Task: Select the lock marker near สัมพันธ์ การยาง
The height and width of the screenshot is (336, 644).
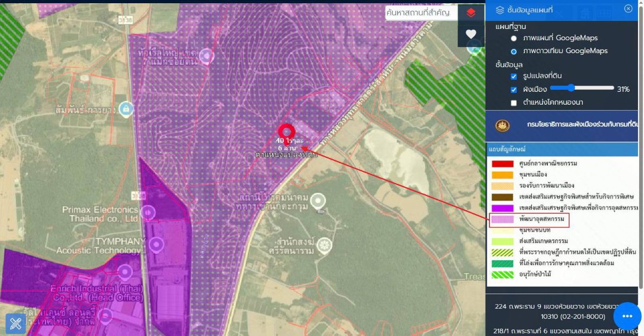Action: (126, 108)
